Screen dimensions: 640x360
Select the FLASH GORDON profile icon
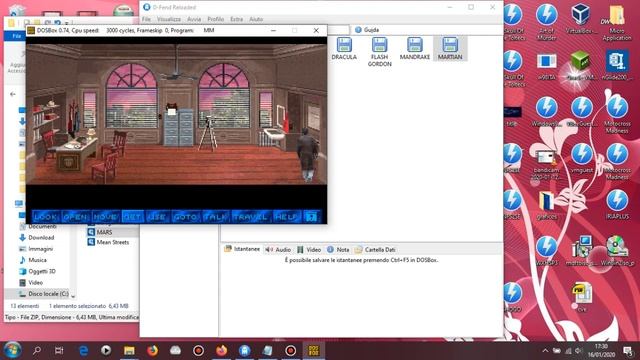pos(380,52)
